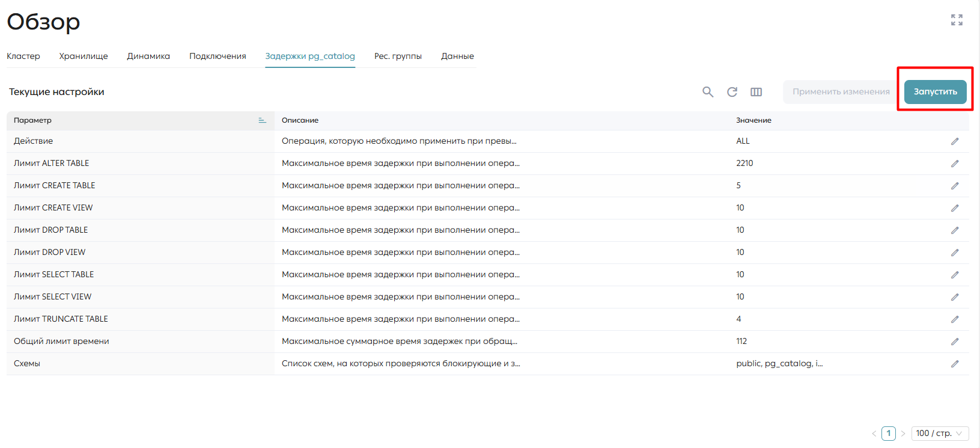Edit Лимит CREATE TABLE value

(955, 186)
